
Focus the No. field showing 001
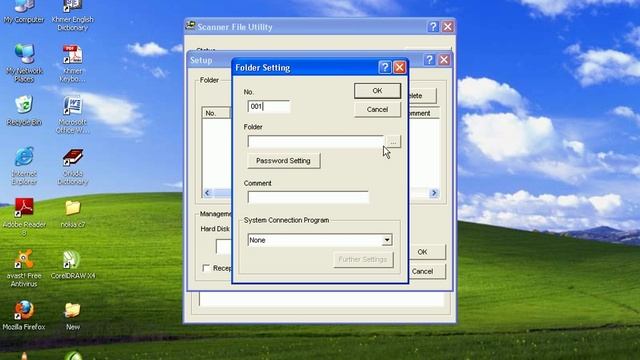(269, 107)
